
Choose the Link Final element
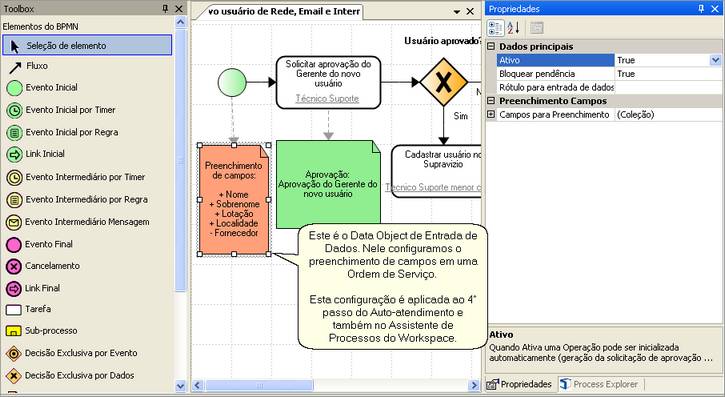click(33, 288)
